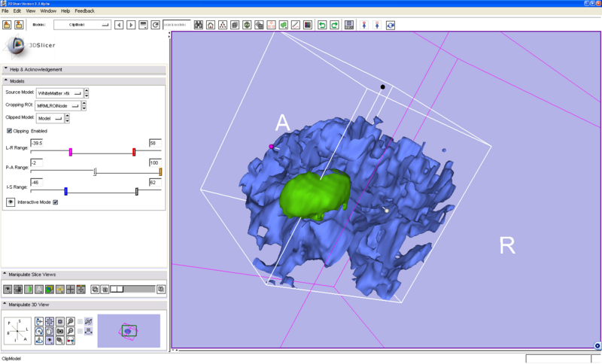Click the redo arrow in toolbar
The image size is (602, 364).
[x=334, y=25]
